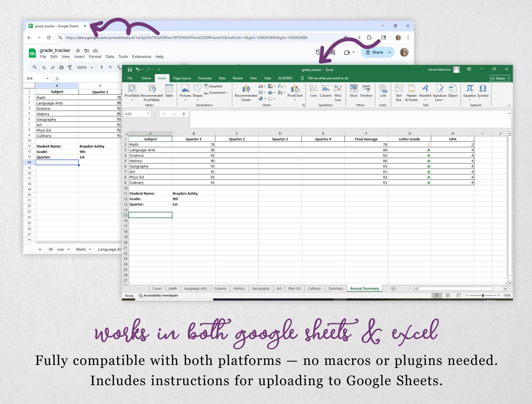This screenshot has width=532, height=404.
Task: Insert a Slicer filter
Action: tap(353, 91)
